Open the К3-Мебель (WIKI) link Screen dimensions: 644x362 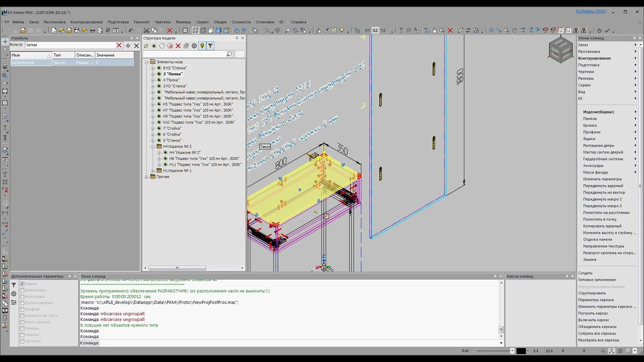(591, 12)
